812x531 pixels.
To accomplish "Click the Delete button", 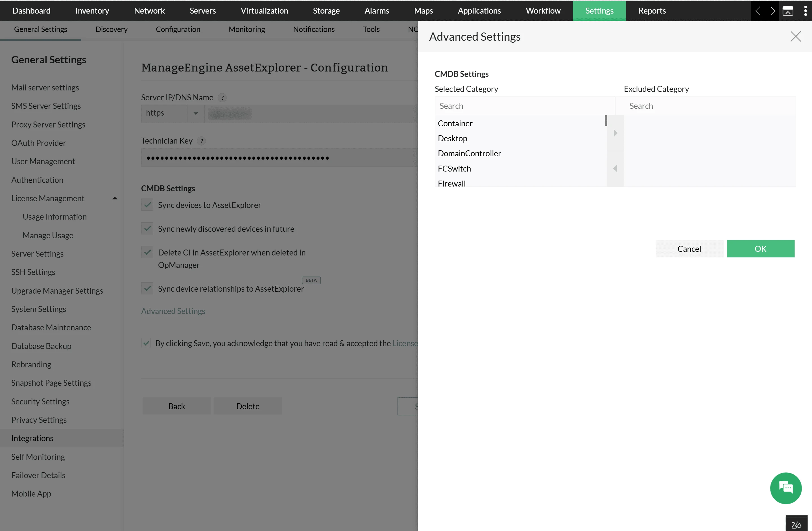I will (248, 406).
